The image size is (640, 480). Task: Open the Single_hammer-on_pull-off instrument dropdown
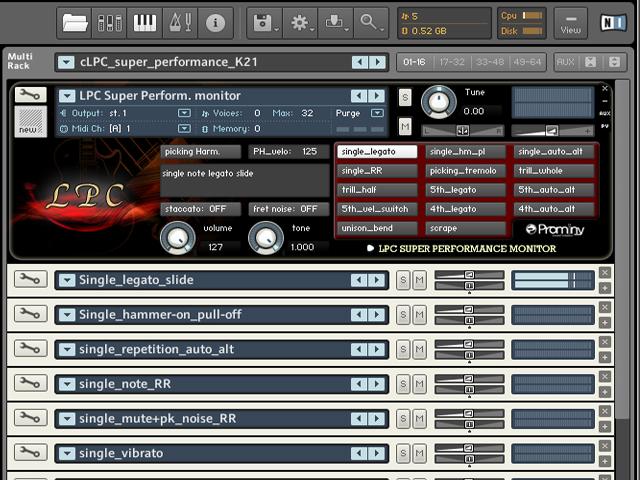pos(66,315)
